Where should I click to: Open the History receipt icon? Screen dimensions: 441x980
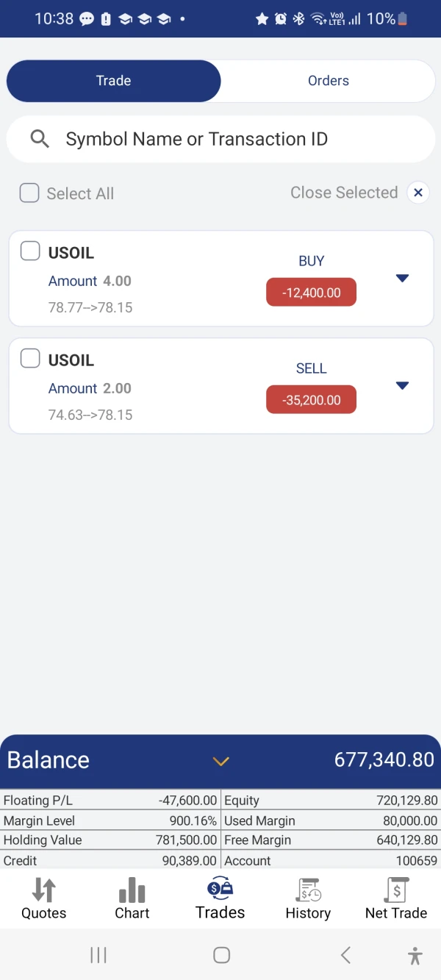308,890
